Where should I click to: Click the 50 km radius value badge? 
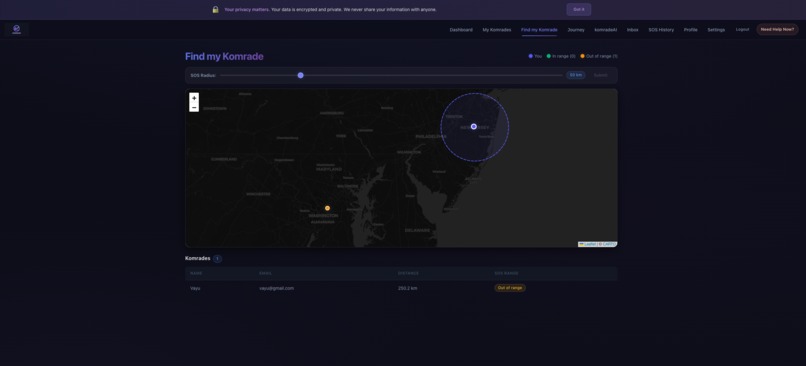click(x=576, y=75)
